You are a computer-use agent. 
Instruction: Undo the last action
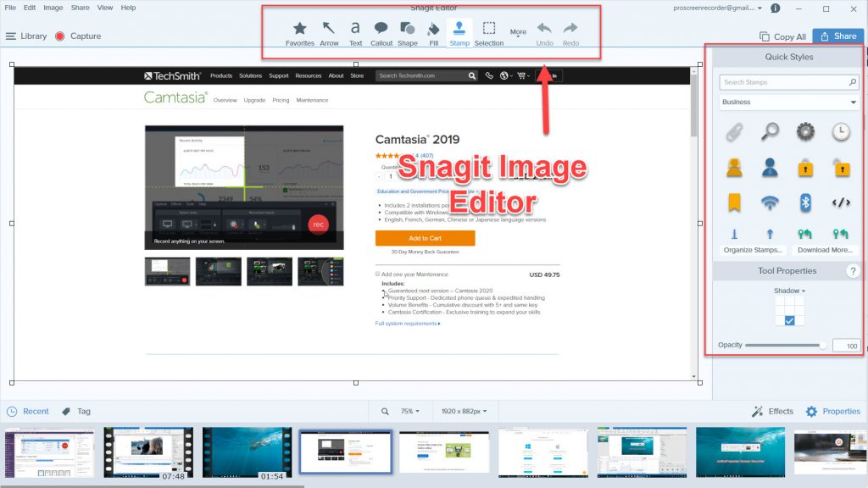(x=545, y=34)
